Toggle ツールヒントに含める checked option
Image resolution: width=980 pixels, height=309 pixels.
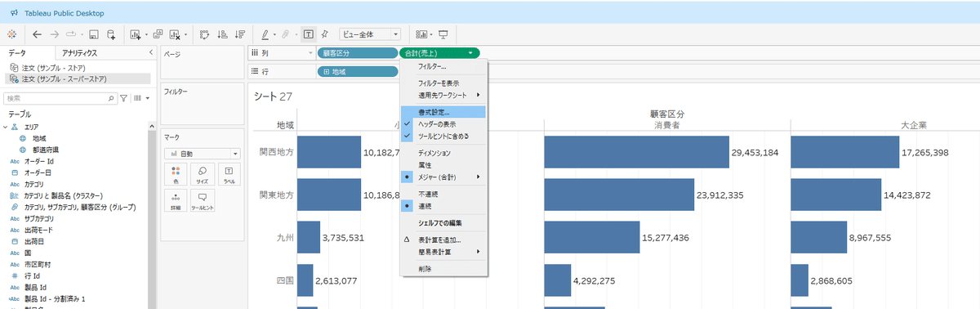(x=443, y=136)
